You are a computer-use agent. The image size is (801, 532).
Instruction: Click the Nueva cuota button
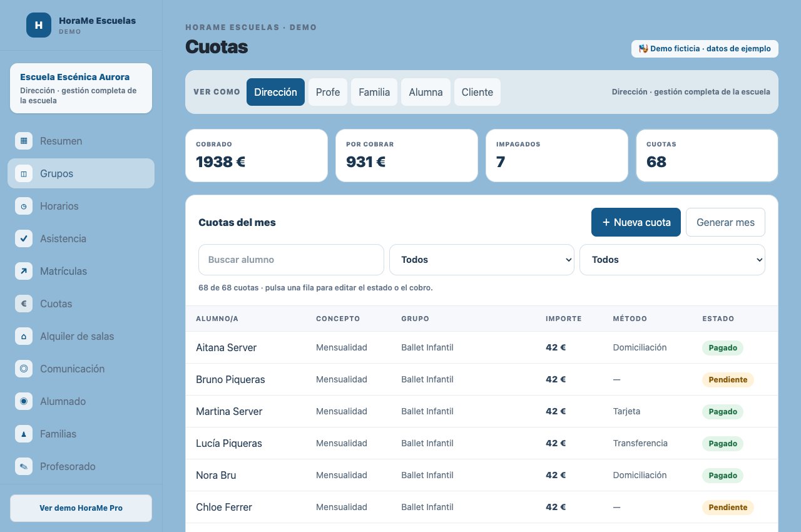coord(636,222)
